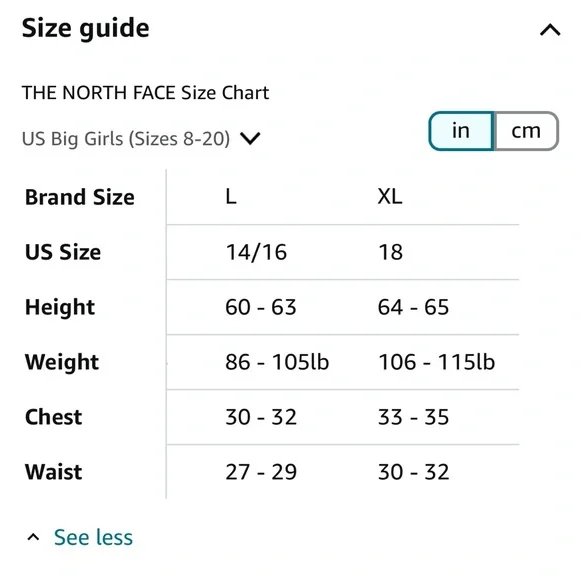Click the Height 60 - 63 value
Image resolution: width=580 pixels, height=580 pixels.
click(261, 307)
